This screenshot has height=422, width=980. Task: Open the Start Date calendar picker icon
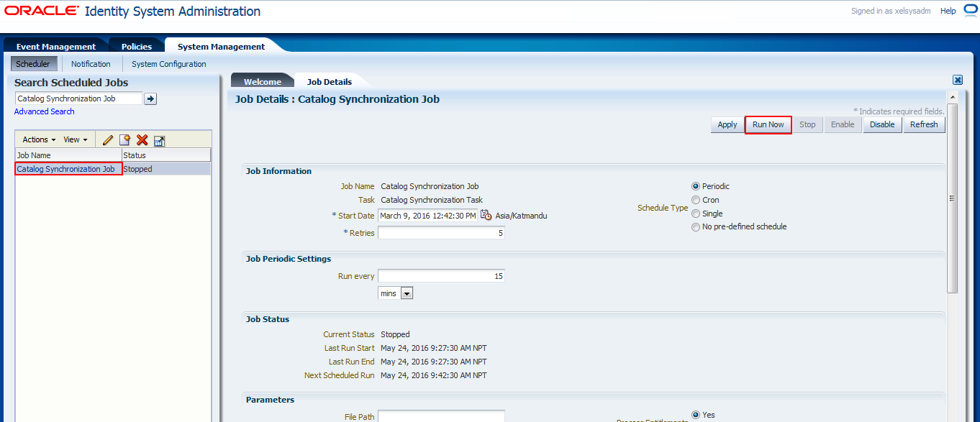pyautogui.click(x=486, y=215)
